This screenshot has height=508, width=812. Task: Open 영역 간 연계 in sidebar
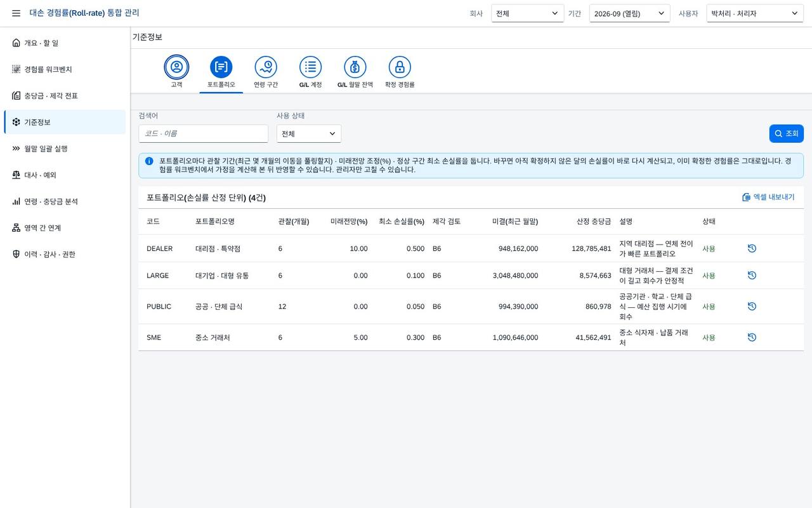65,228
